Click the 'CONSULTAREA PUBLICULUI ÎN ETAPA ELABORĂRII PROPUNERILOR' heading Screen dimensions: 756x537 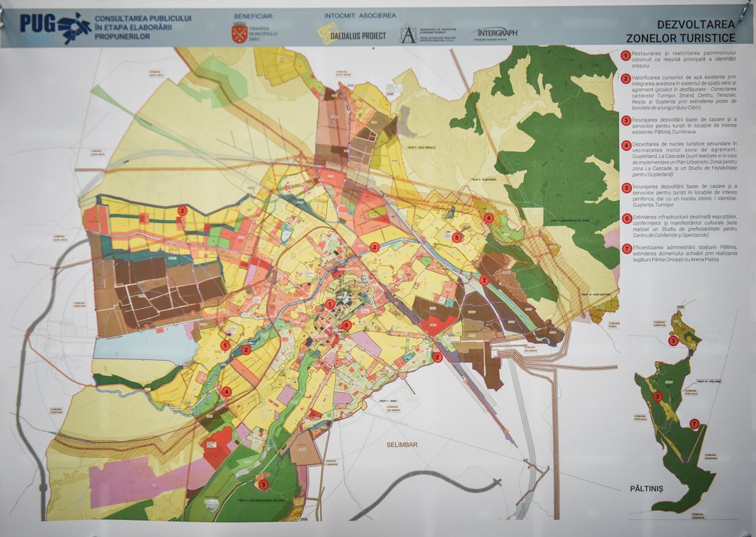point(143,27)
